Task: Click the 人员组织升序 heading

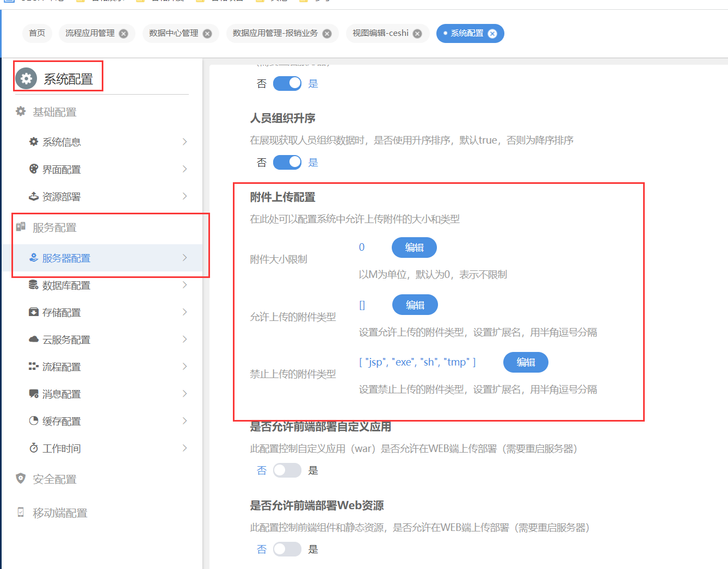Action: pyautogui.click(x=282, y=118)
